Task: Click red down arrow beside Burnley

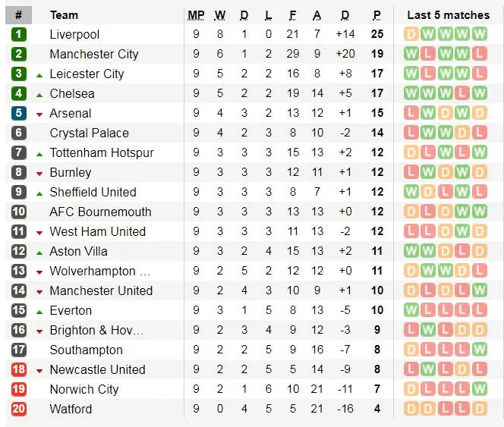Action: (x=39, y=173)
